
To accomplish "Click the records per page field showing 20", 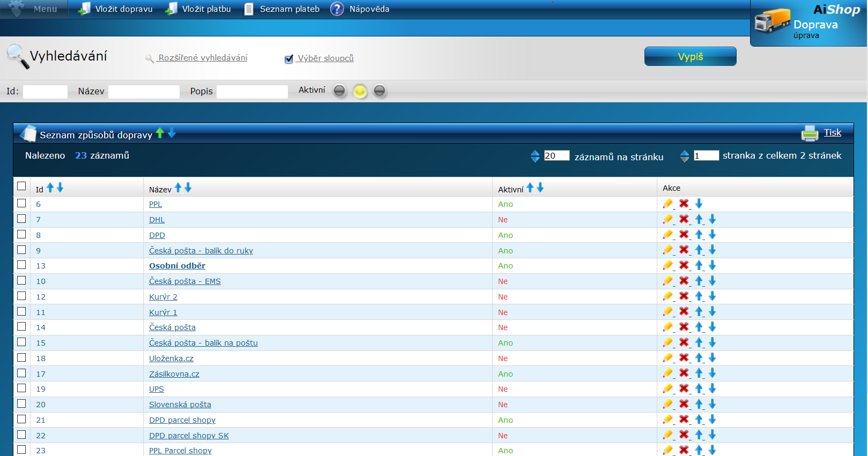I will pyautogui.click(x=557, y=155).
